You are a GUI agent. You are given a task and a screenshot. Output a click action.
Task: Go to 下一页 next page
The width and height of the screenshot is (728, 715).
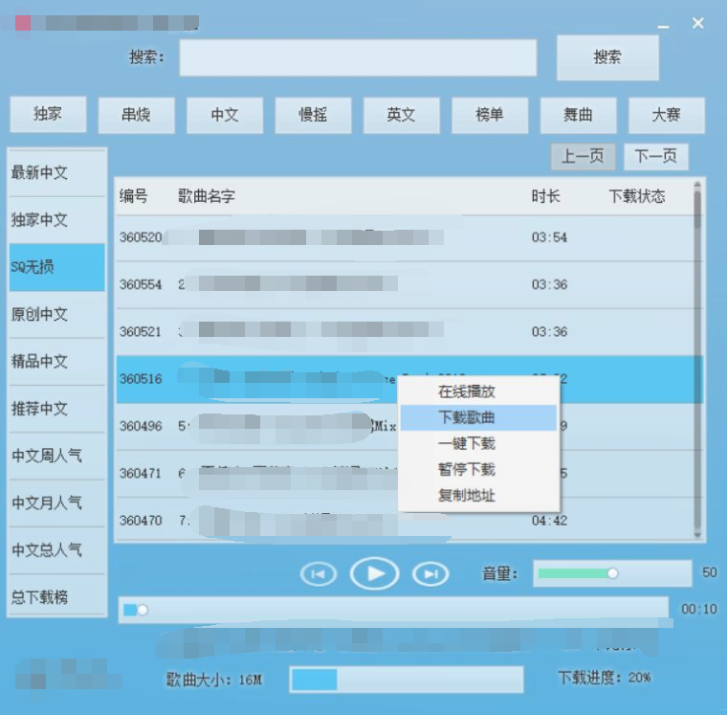[655, 157]
